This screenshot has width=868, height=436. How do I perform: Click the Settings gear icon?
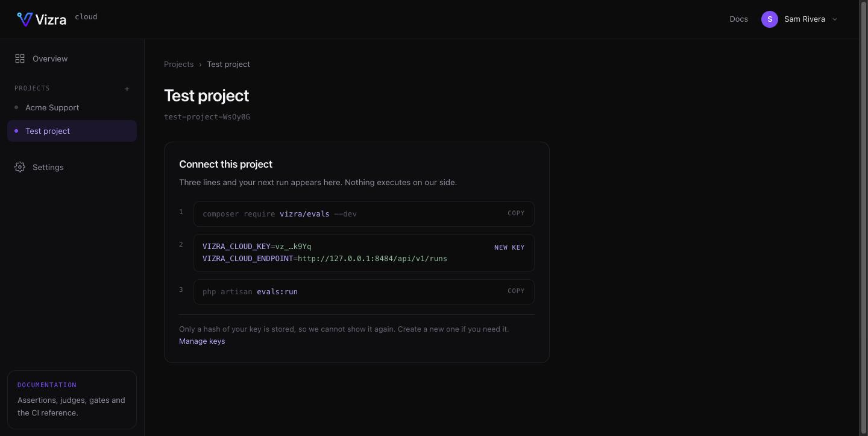[20, 167]
